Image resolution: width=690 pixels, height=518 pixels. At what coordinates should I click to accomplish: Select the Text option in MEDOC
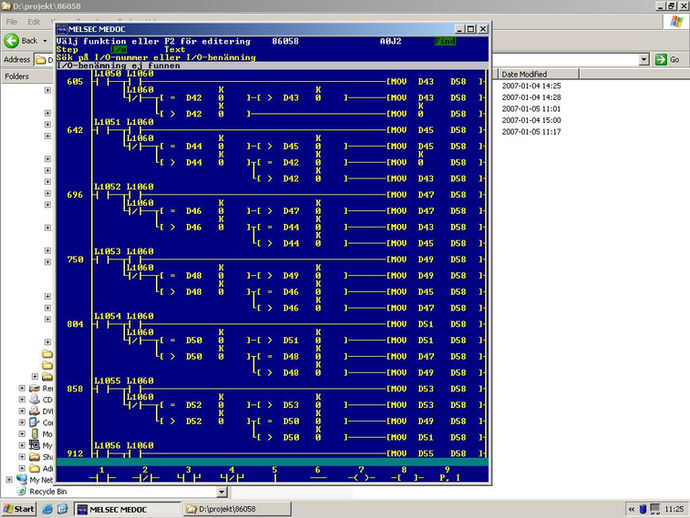175,49
